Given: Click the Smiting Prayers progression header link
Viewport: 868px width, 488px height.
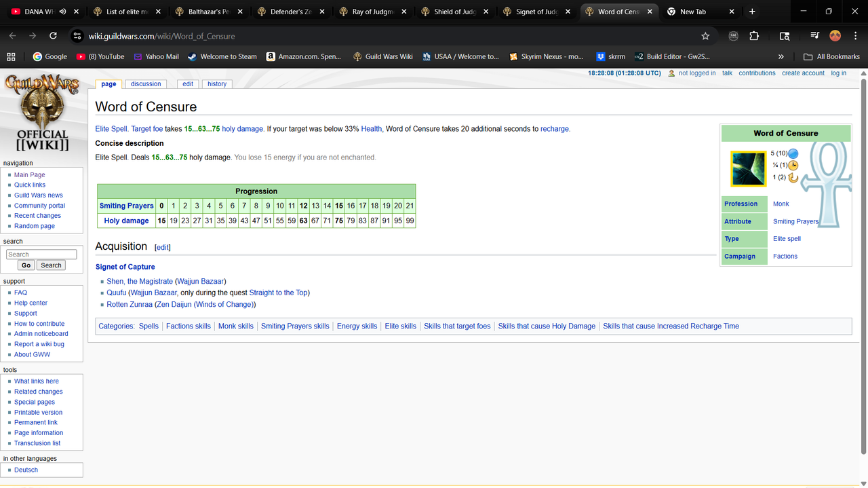Looking at the screenshot, I should [x=127, y=206].
